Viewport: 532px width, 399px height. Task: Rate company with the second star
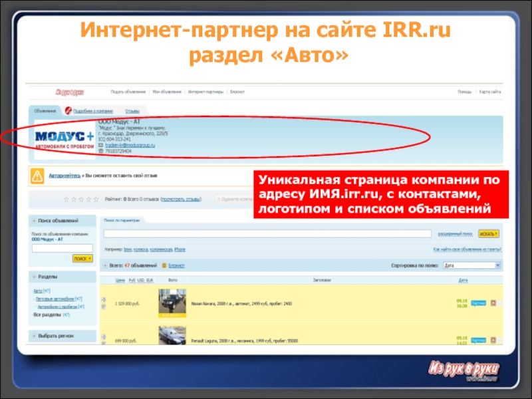pyautogui.click(x=74, y=199)
